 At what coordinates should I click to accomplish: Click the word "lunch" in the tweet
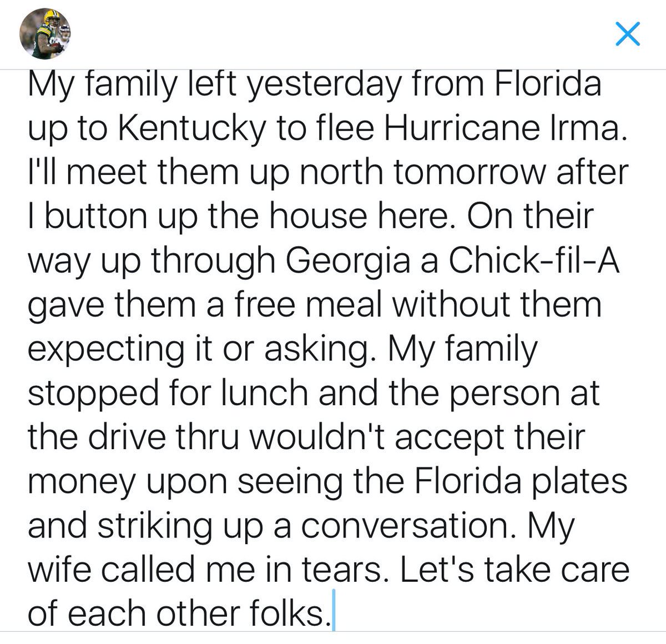[265, 393]
